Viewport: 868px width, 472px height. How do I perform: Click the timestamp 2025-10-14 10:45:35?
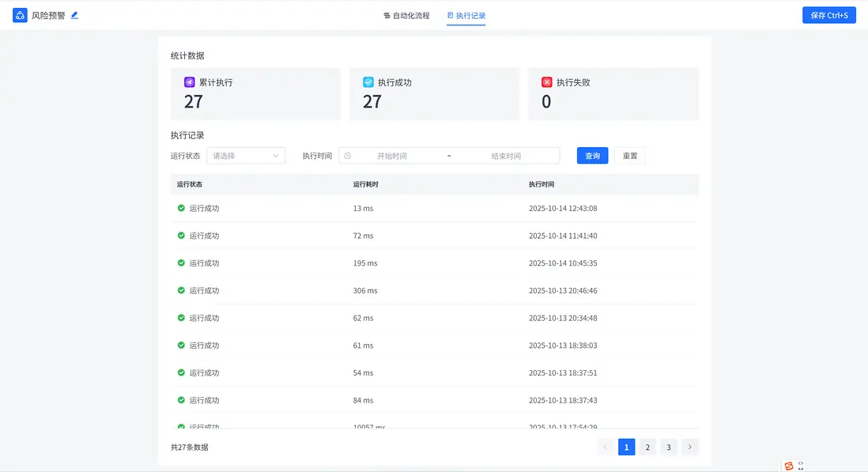(x=563, y=263)
